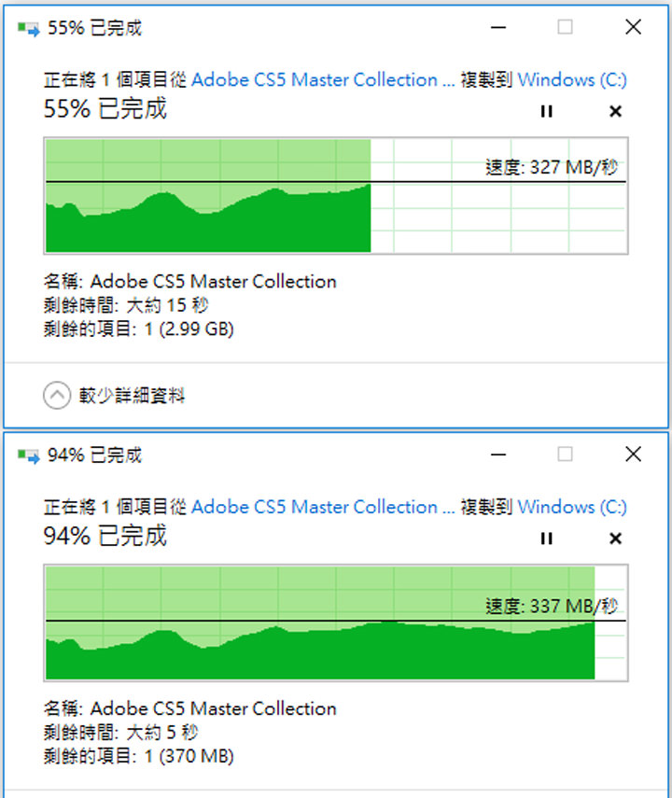Screen dimensions: 672x798
Task: Select the 55% 已完成 title bar
Action: coord(280,28)
